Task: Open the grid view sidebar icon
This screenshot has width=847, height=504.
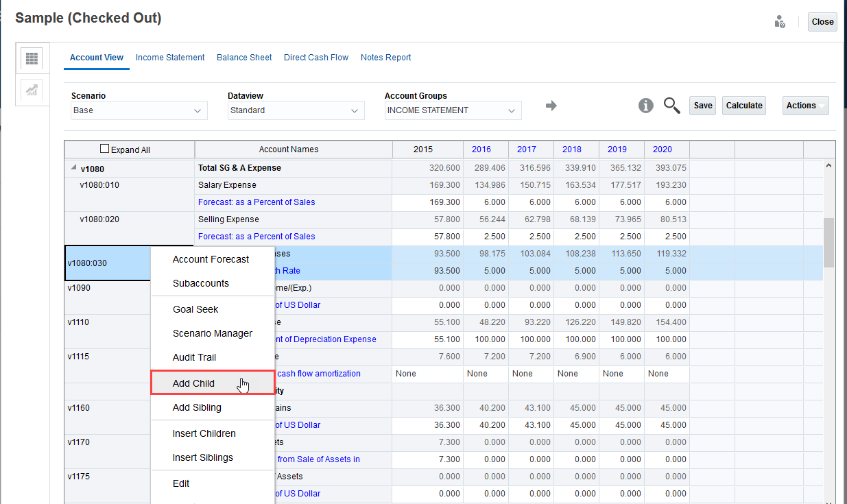Action: [x=32, y=58]
